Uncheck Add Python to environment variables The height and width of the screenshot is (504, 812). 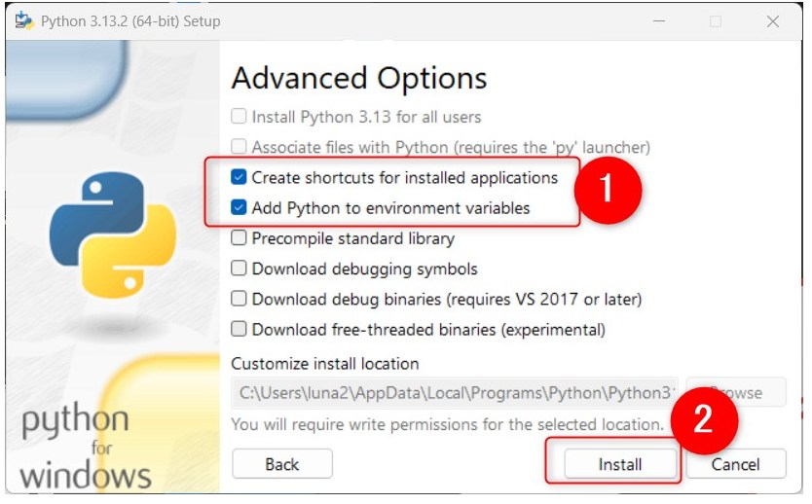pyautogui.click(x=239, y=208)
